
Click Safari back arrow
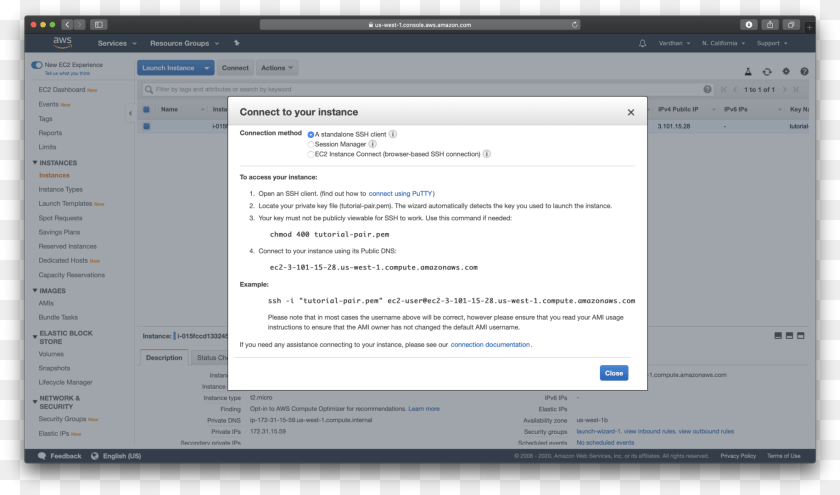[x=67, y=25]
